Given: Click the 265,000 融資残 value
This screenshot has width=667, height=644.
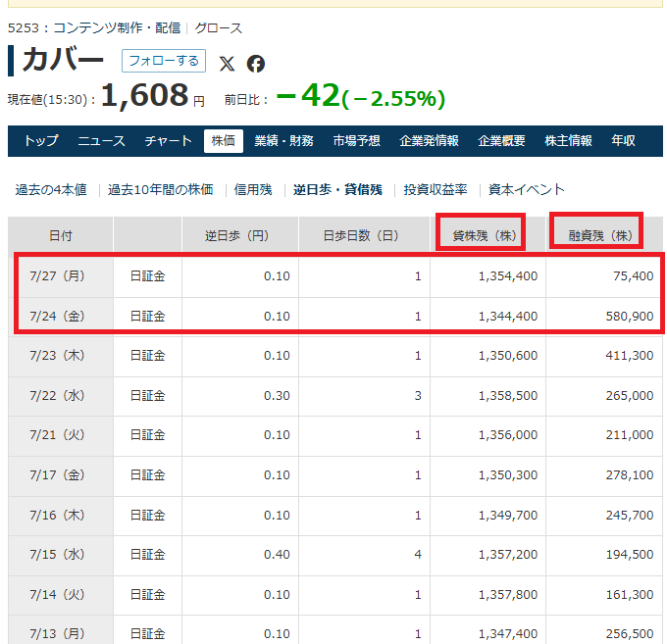Looking at the screenshot, I should point(630,396).
